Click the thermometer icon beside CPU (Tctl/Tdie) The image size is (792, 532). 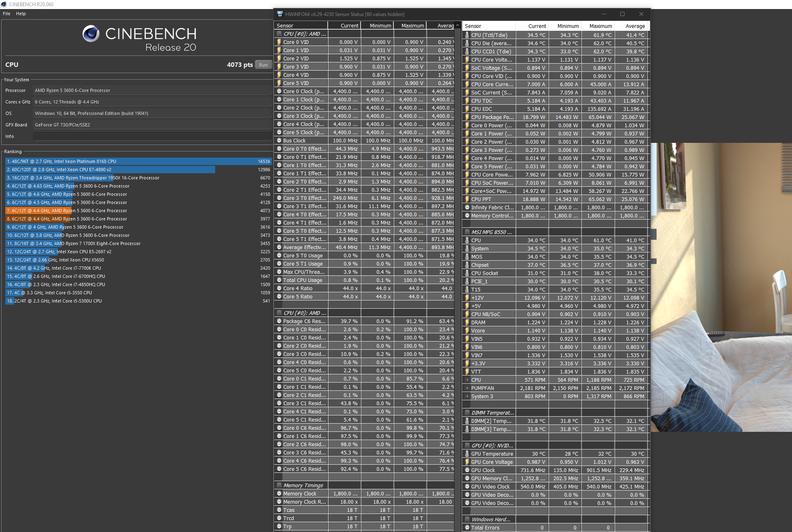467,35
